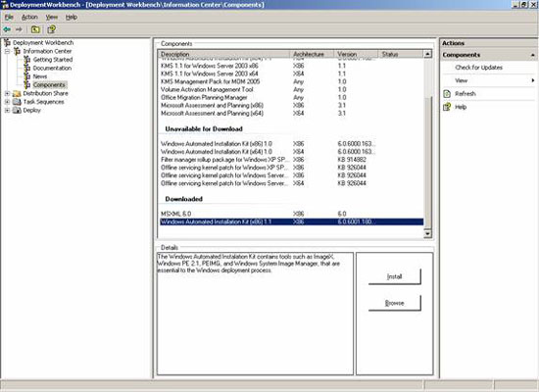Click the Documentation node icon
Image resolution: width=539 pixels, height=392 pixels.
pos(27,68)
